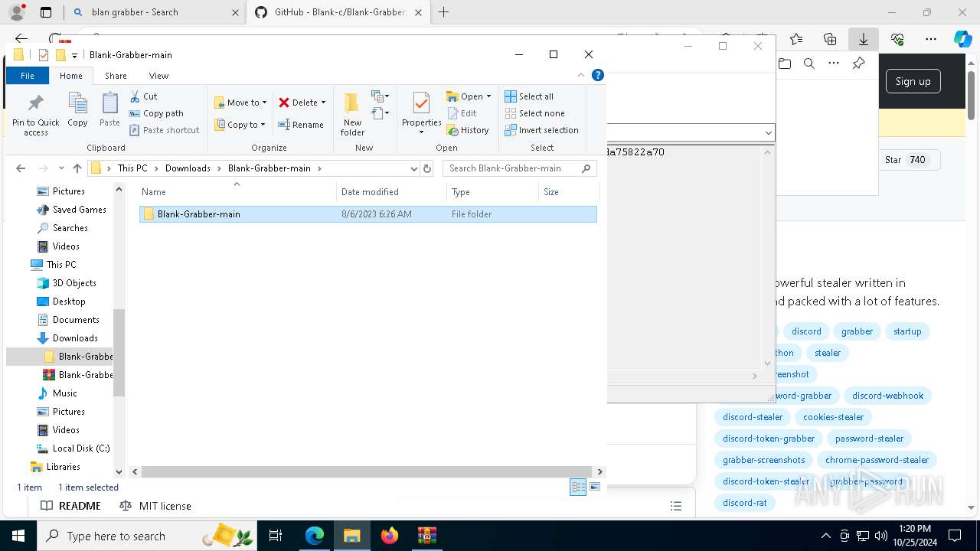Create a New folder
This screenshot has height=551, width=980.
[x=352, y=115]
